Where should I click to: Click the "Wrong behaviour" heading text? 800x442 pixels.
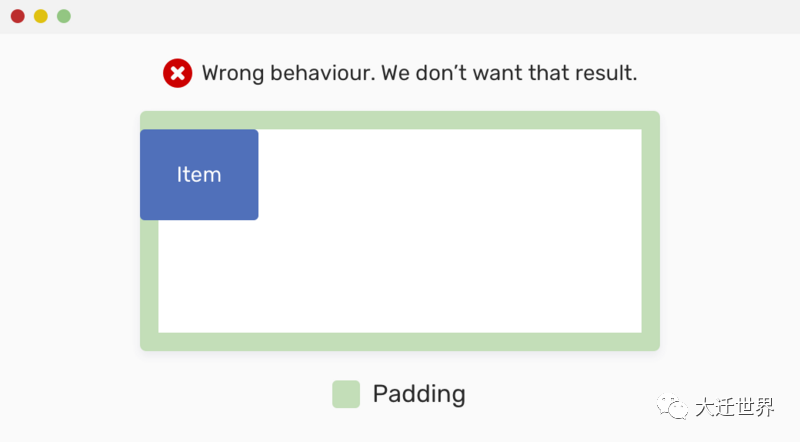[x=289, y=73]
